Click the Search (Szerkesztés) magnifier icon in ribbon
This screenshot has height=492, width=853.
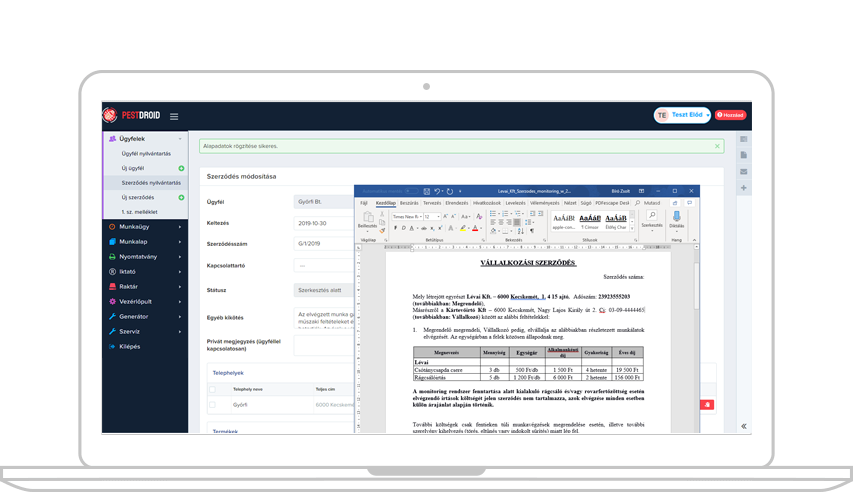[651, 216]
